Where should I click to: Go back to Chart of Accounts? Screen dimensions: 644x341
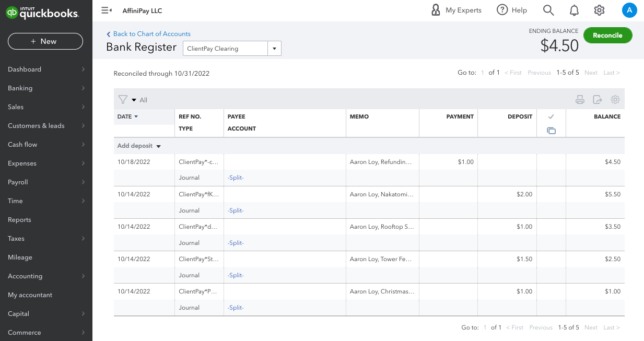(x=148, y=34)
